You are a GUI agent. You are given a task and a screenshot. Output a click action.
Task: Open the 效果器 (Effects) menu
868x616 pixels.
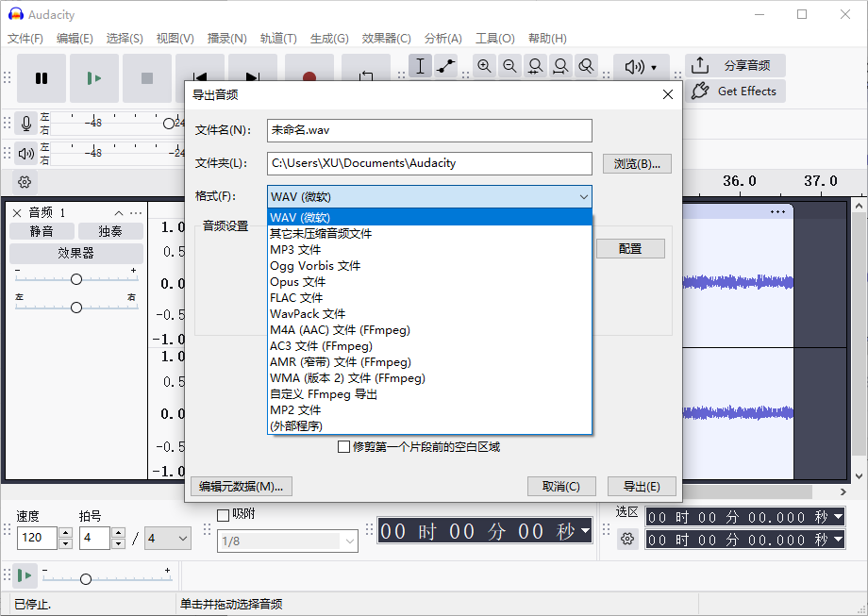tap(387, 39)
